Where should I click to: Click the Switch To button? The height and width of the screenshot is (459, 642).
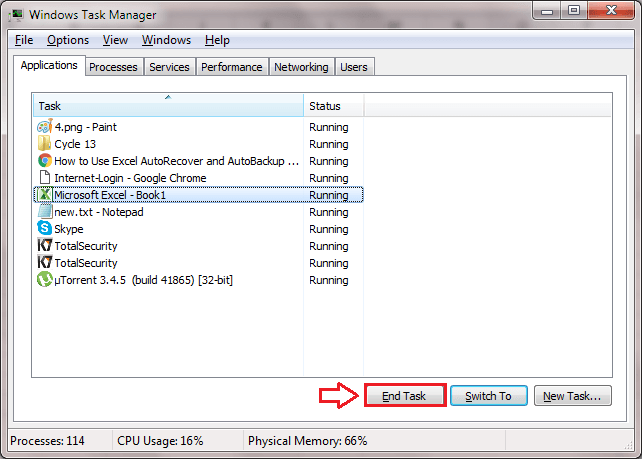(x=488, y=396)
